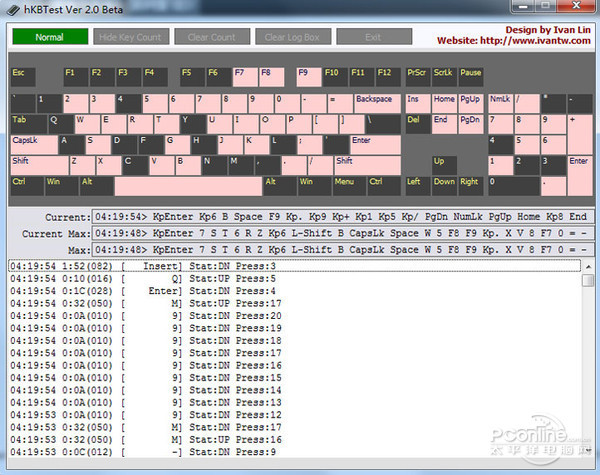Click the Exit button
600x475 pixels.
373,37
